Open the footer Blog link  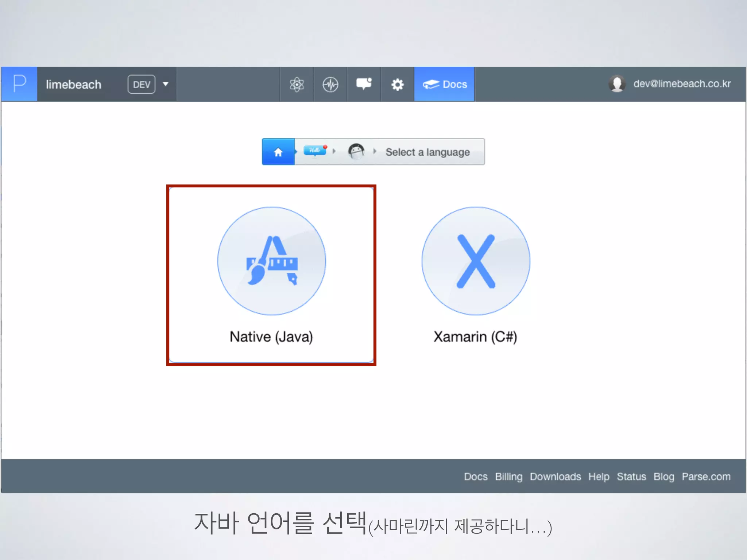(664, 477)
